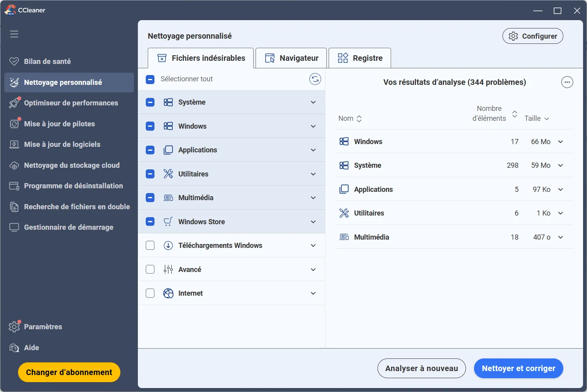Click the 298 element count for Système

[512, 165]
